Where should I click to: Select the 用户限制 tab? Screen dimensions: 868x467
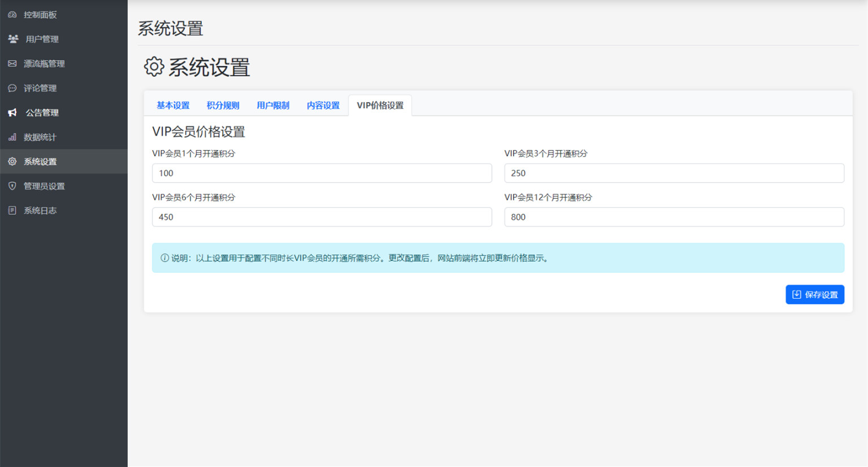point(273,106)
